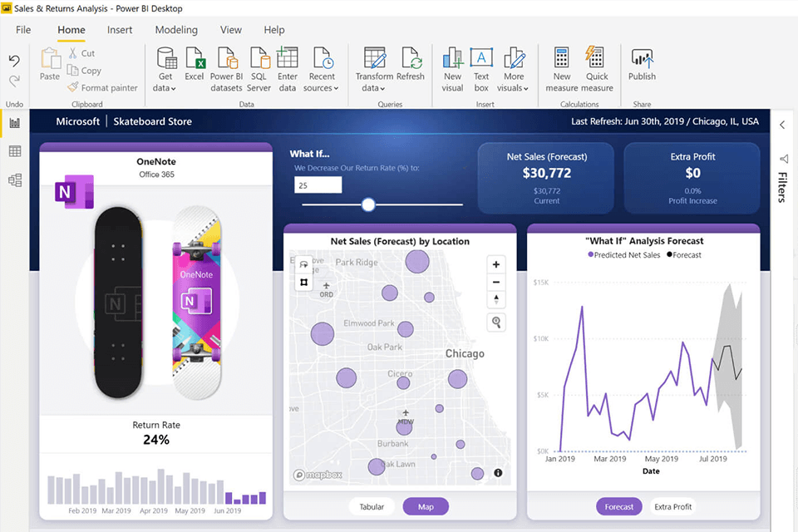Open the Modeling ribbon tab
The image size is (798, 532).
176,30
